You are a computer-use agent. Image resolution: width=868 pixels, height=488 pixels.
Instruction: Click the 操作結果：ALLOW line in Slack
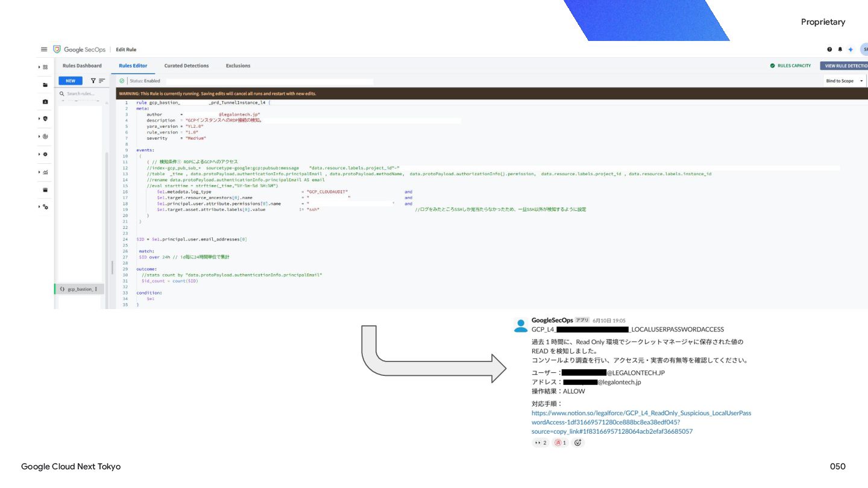point(558,391)
